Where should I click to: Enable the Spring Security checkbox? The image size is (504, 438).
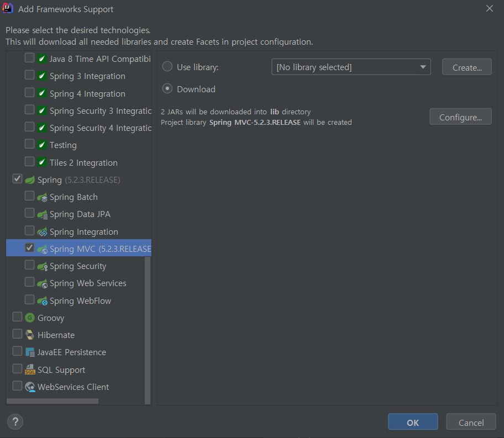point(29,265)
